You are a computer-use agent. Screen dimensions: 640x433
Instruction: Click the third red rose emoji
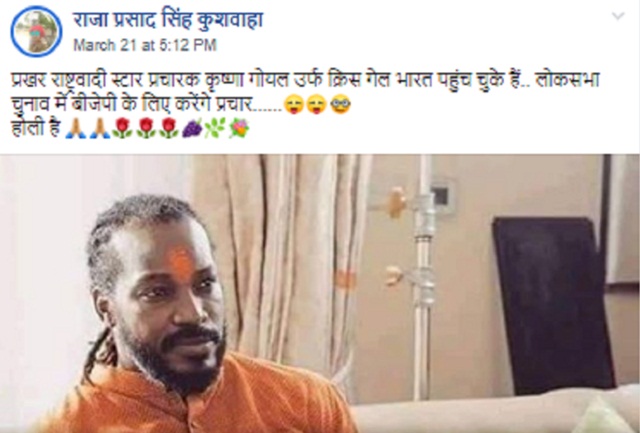tap(169, 129)
